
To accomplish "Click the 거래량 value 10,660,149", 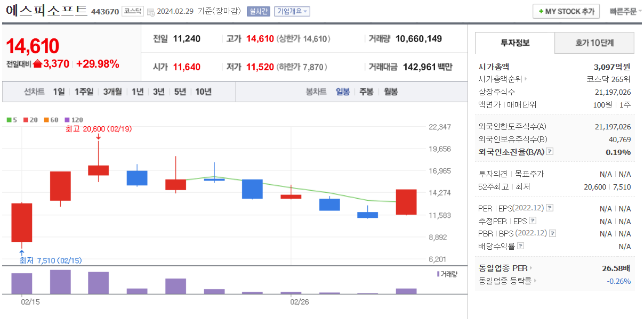I will tap(418, 38).
